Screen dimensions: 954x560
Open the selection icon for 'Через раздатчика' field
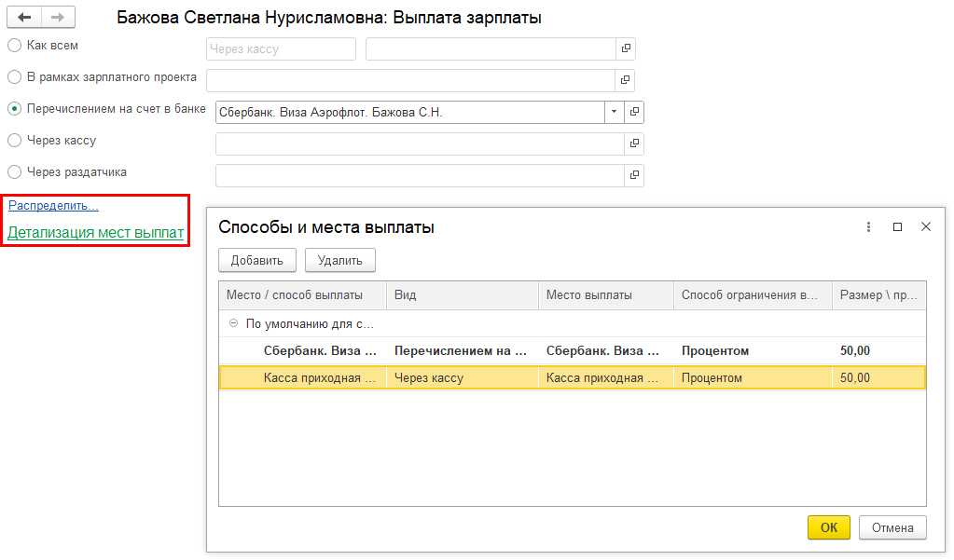(x=635, y=175)
